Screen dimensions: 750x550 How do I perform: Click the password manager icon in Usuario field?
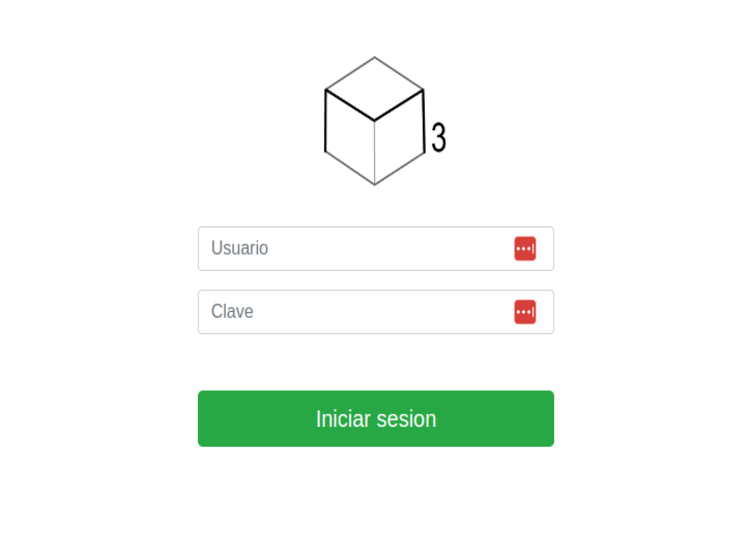tap(525, 249)
